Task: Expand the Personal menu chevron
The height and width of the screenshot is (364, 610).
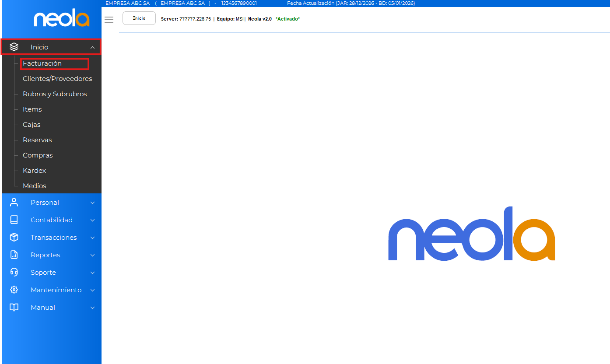Action: [92, 203]
